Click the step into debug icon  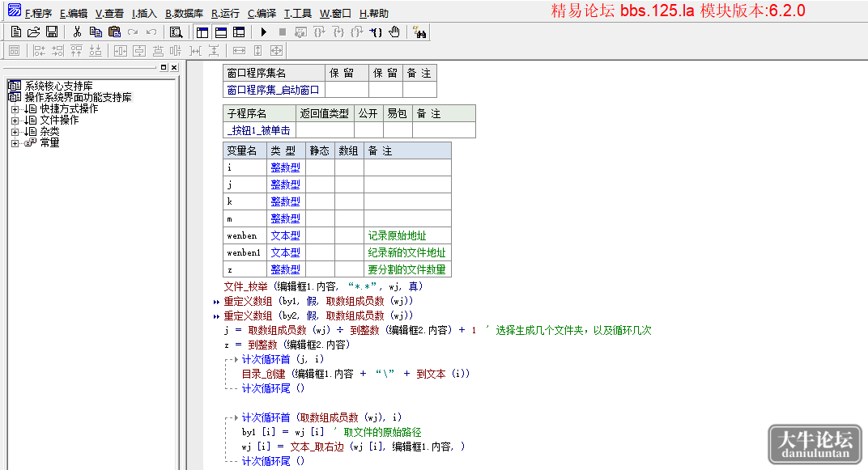coord(338,32)
